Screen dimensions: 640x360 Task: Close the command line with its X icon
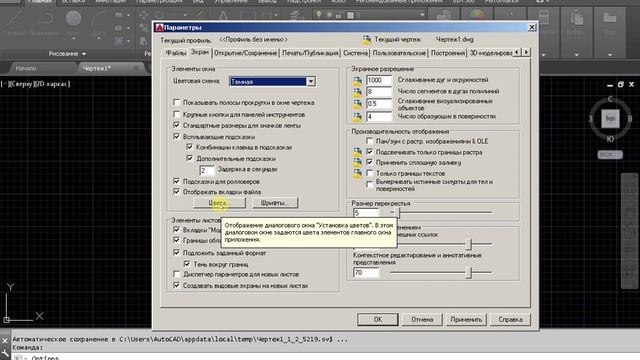(x=4, y=340)
